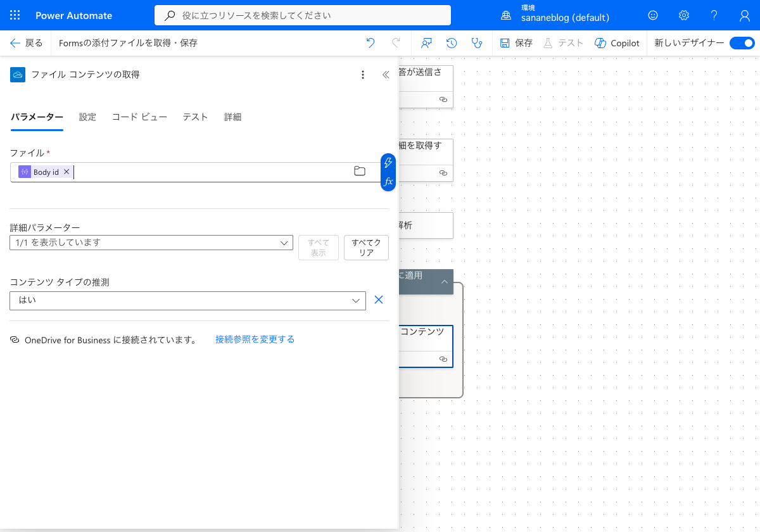Open the file picker folder icon
The image size is (760, 532).
point(360,171)
